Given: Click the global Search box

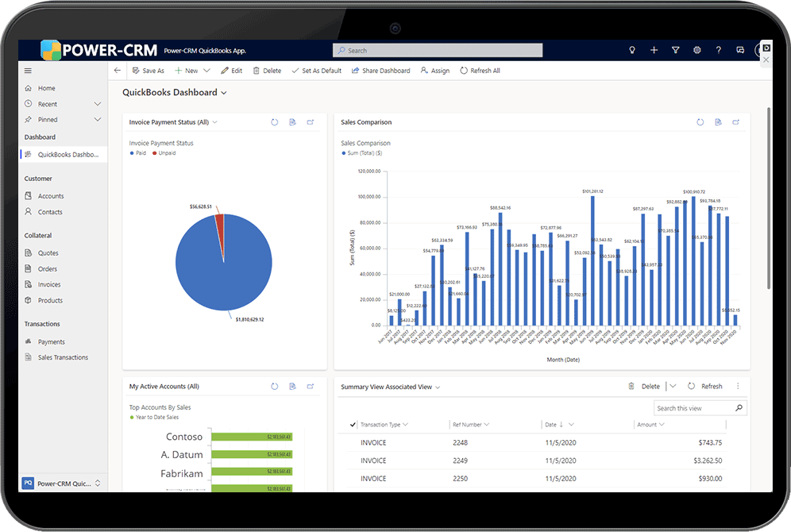Looking at the screenshot, I should pos(438,51).
